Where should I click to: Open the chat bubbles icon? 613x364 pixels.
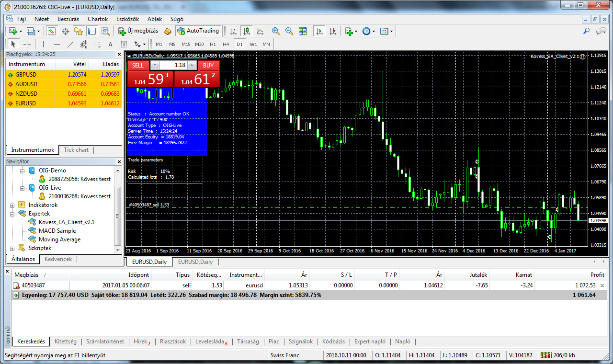(601, 31)
